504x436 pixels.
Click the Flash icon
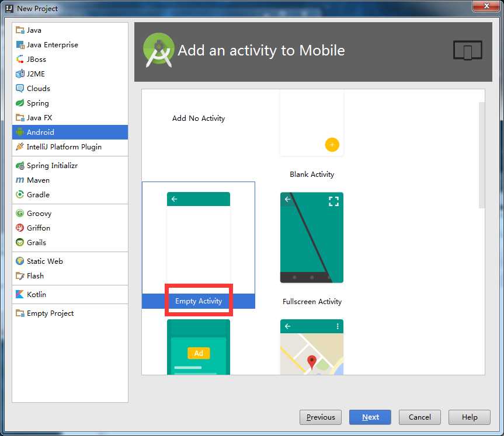click(x=20, y=276)
